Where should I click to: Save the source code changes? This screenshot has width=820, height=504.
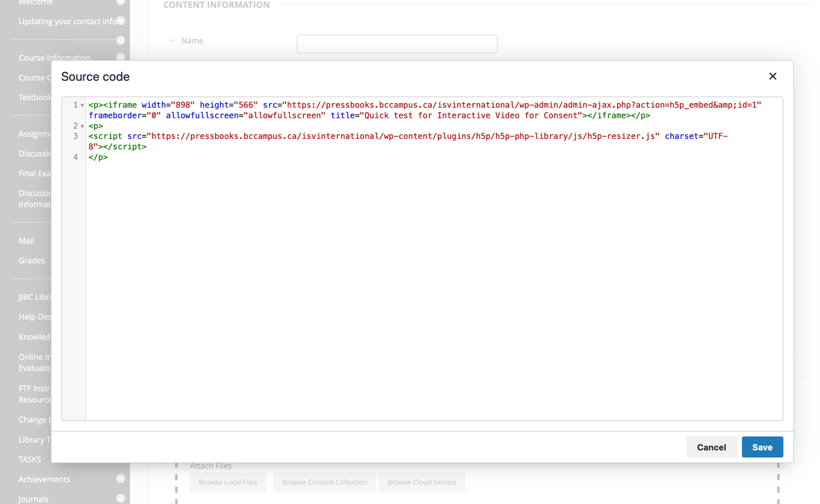click(762, 447)
